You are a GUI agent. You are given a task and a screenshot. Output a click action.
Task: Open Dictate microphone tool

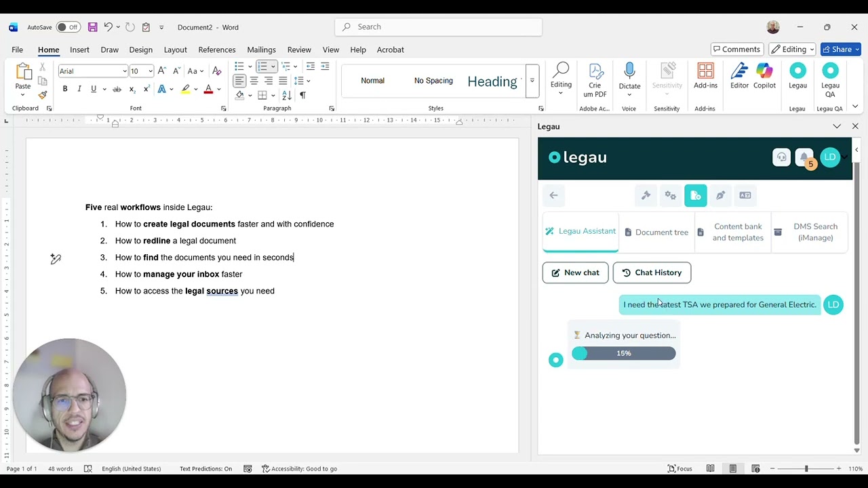pos(629,71)
